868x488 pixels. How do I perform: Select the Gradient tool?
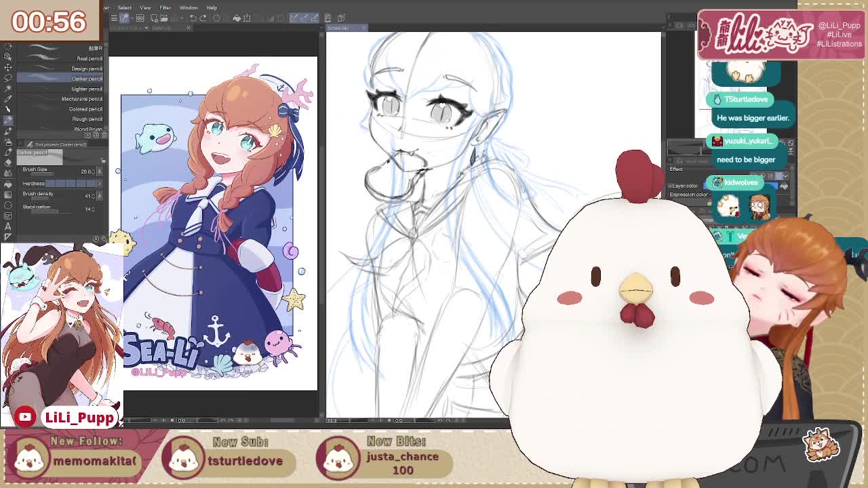(x=8, y=195)
